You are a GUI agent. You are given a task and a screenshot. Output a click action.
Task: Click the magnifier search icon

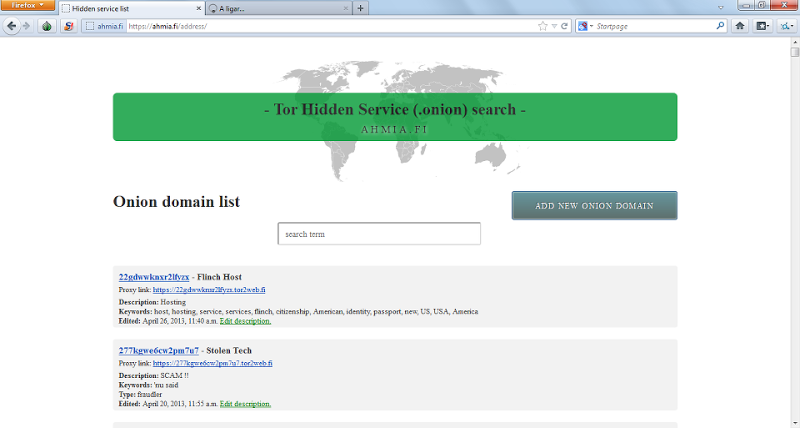720,26
